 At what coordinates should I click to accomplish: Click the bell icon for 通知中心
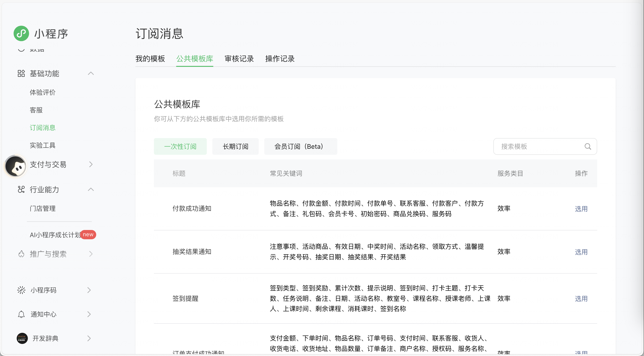pos(21,314)
